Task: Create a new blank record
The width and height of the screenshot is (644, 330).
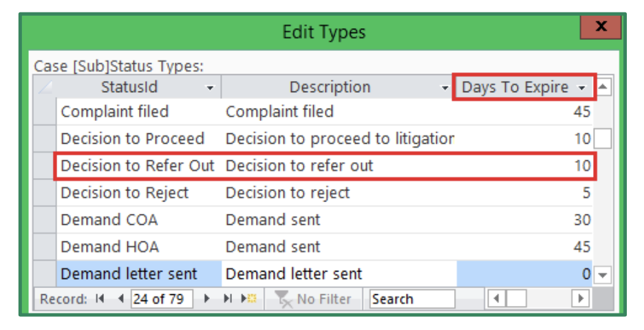Action: (248, 298)
